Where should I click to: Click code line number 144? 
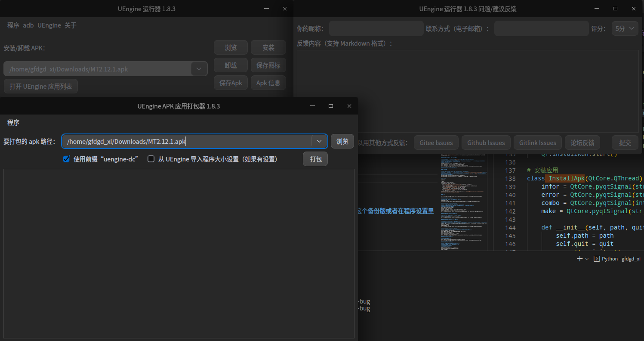(510, 227)
